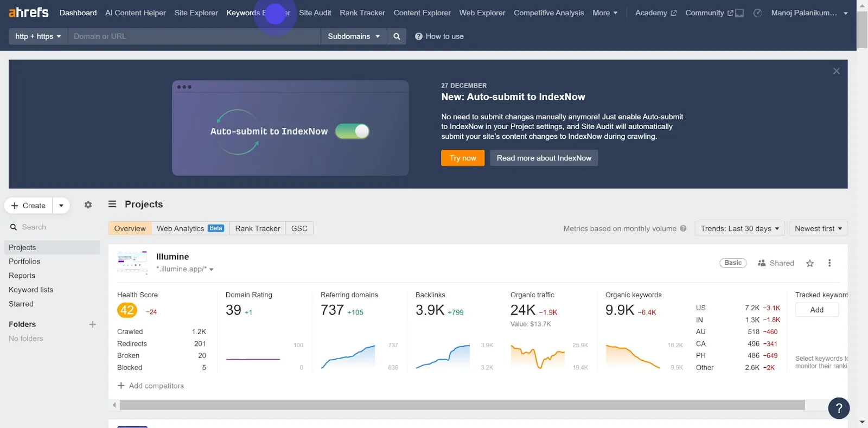Open the projects settings gear icon
The image size is (868, 428).
(x=88, y=205)
